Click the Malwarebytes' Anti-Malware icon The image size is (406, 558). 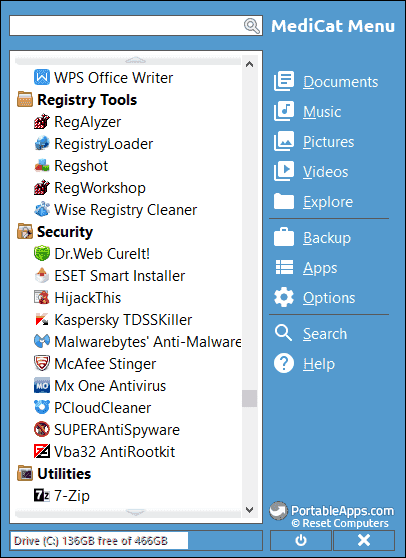pos(42,342)
